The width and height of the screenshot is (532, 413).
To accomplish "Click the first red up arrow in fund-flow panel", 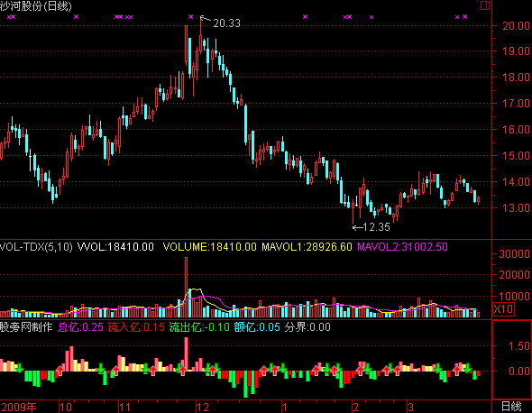I will click(x=60, y=371).
